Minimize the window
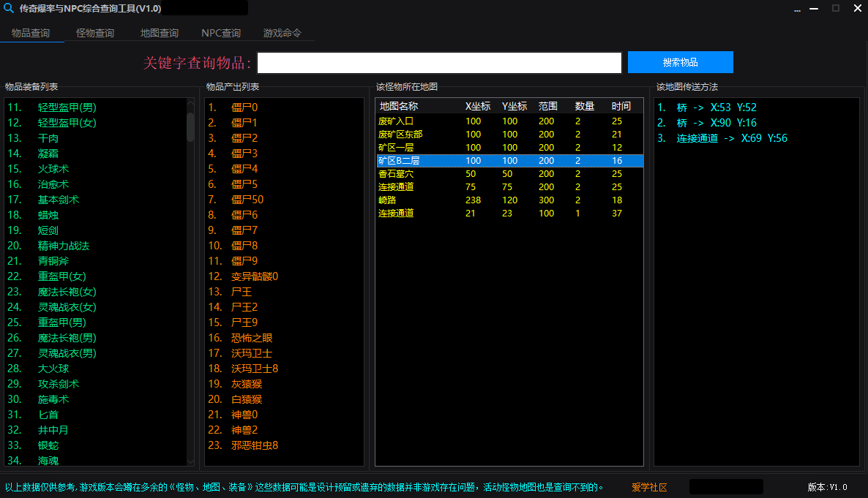 point(814,9)
